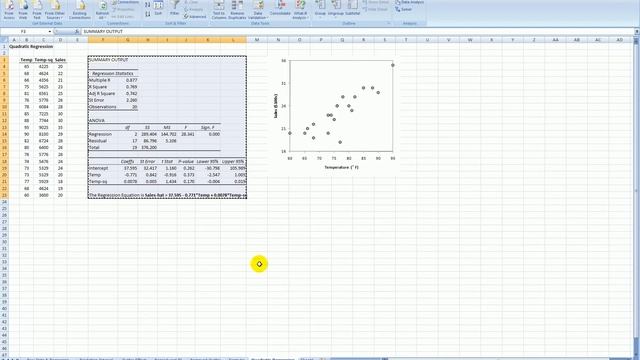The width and height of the screenshot is (640, 360).
Task: Click the formula bar showing SUMMARY OUTPUT
Action: tap(357, 31)
